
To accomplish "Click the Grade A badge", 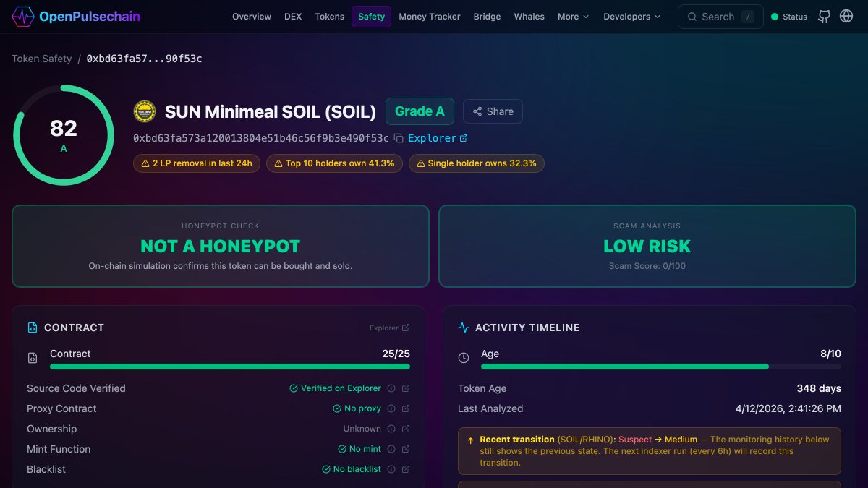I will 420,111.
